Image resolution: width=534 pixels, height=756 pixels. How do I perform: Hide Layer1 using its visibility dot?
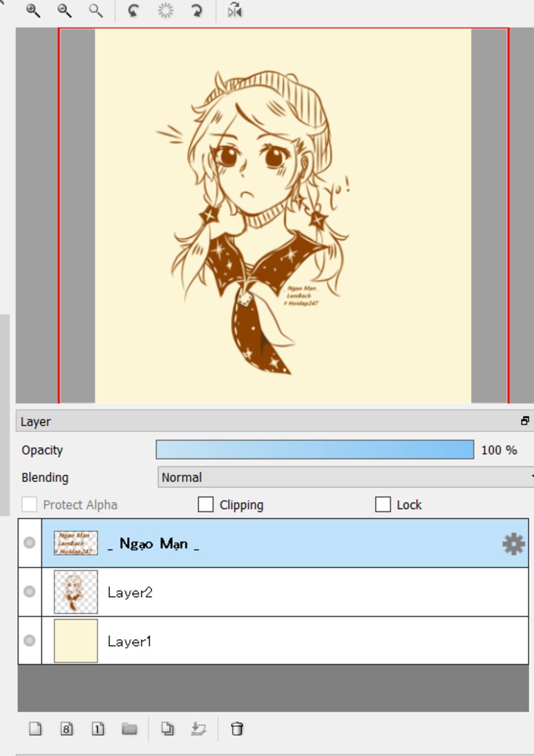[x=30, y=640]
